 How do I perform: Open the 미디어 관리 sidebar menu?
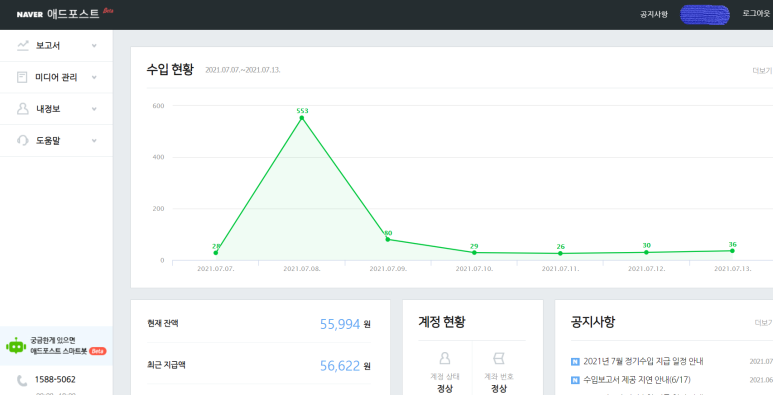[56, 77]
